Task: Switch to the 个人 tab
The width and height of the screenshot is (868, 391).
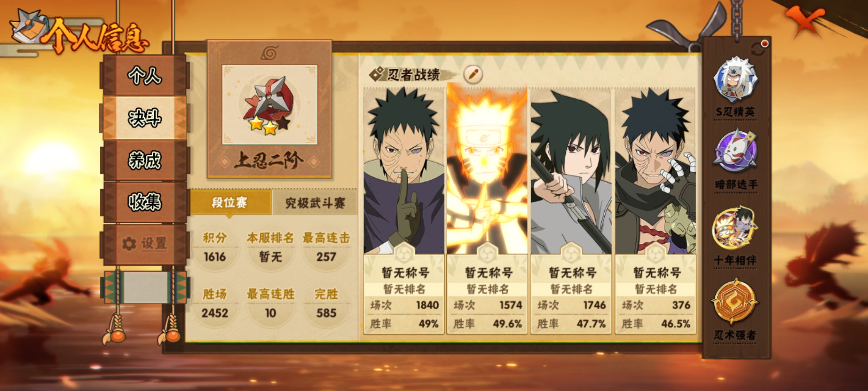Action: (x=145, y=76)
